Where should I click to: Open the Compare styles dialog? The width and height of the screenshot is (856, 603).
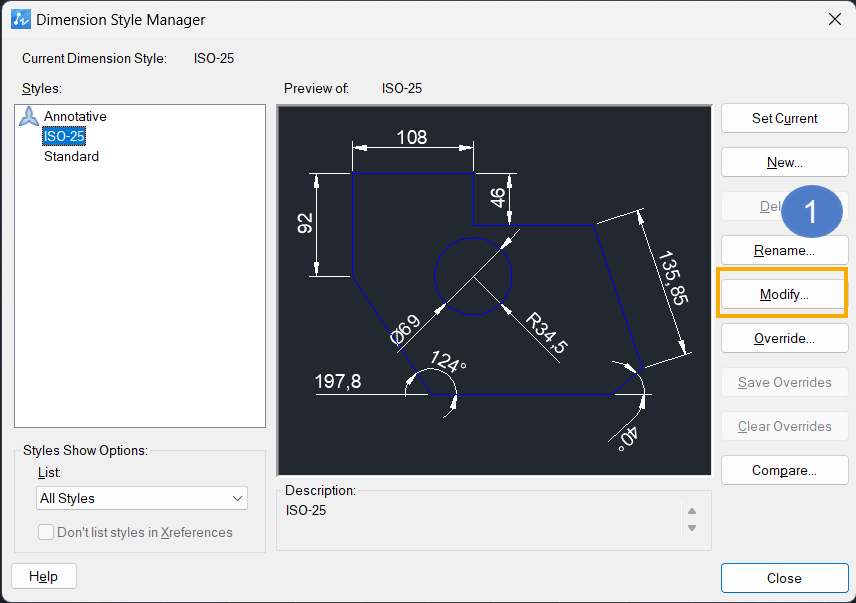(784, 470)
